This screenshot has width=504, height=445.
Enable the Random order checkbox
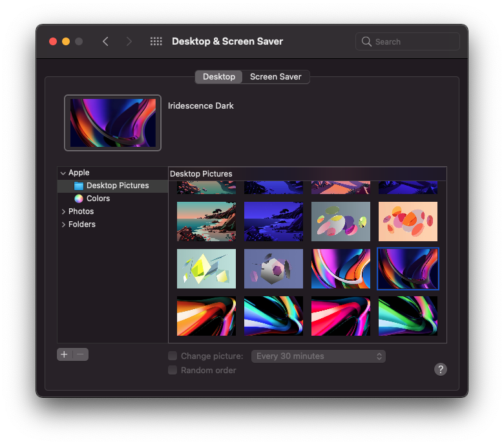click(173, 370)
